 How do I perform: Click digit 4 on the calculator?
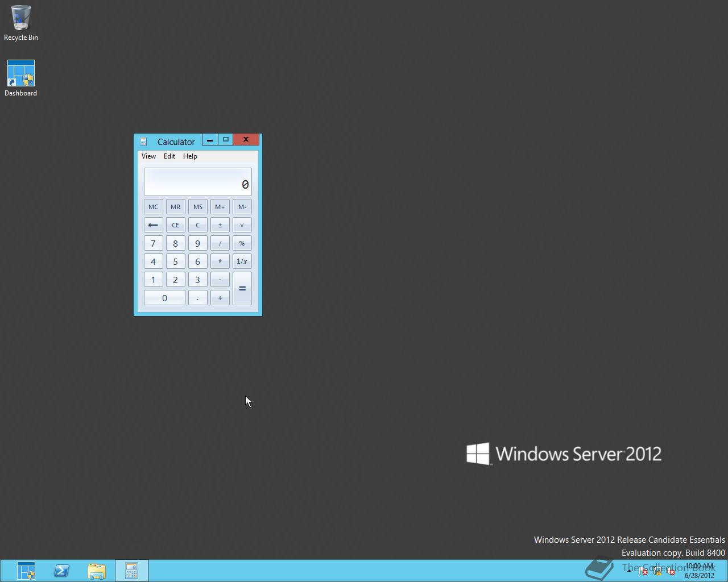(154, 261)
